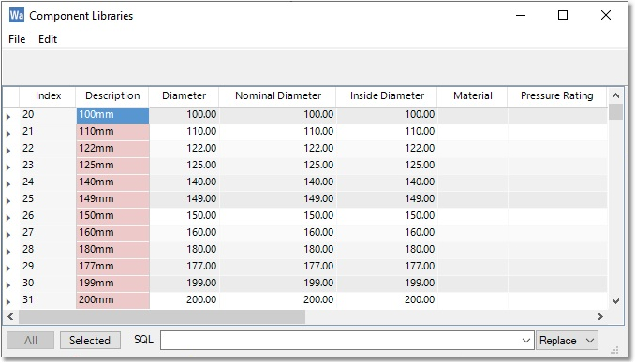Click the 199mm description cell
Image resolution: width=635 pixels, height=364 pixels.
(x=112, y=284)
